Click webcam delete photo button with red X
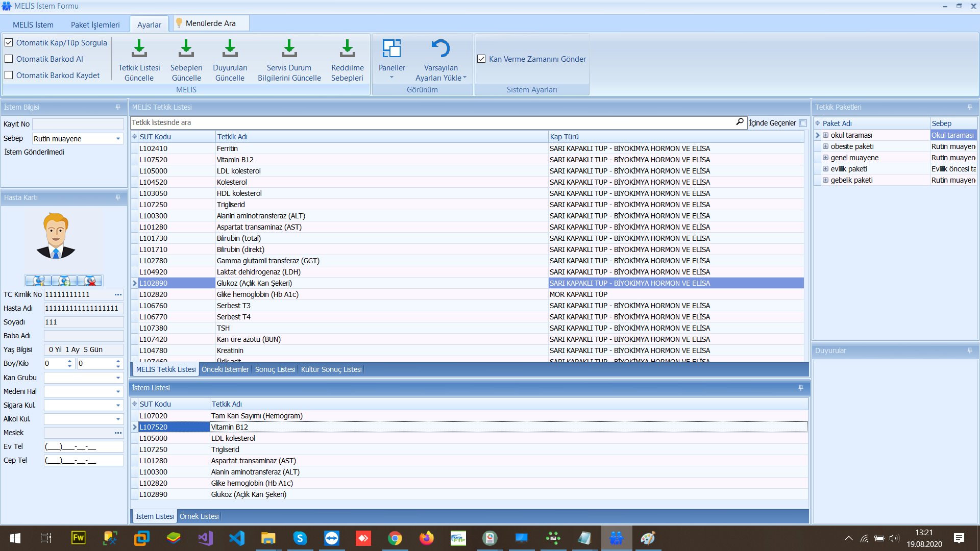980x551 pixels. pyautogui.click(x=90, y=281)
